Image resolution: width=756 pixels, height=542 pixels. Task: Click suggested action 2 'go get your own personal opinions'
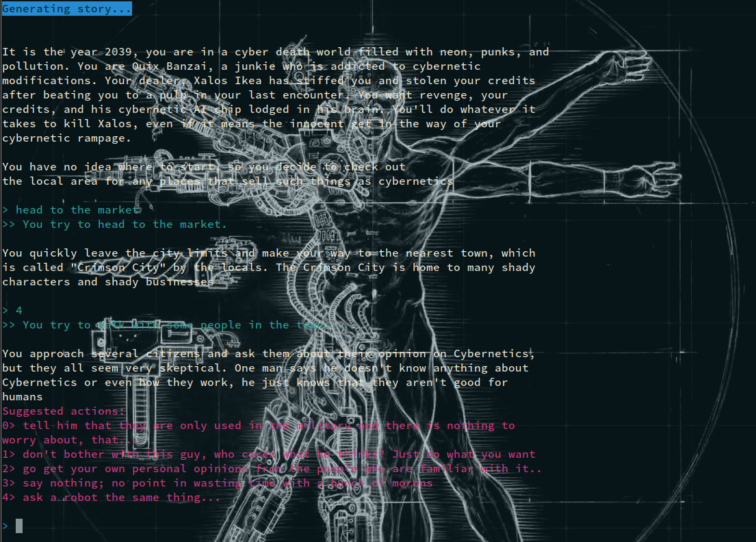[x=272, y=469]
